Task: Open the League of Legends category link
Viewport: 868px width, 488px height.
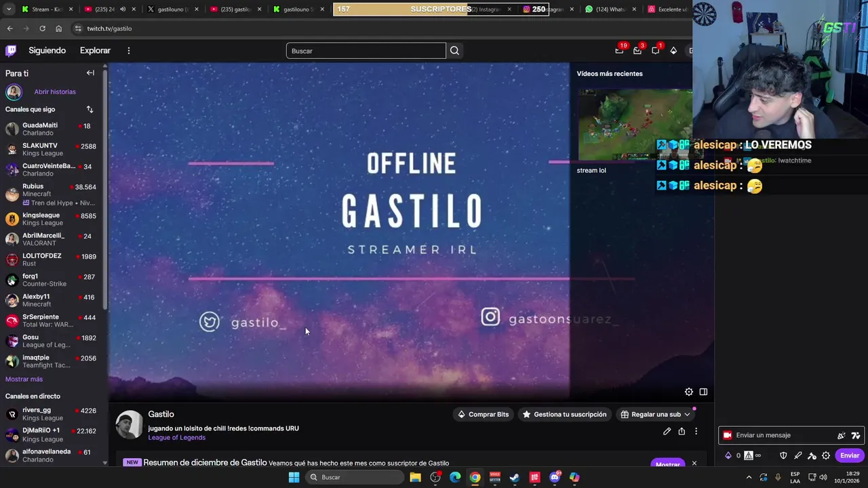Action: click(x=177, y=438)
